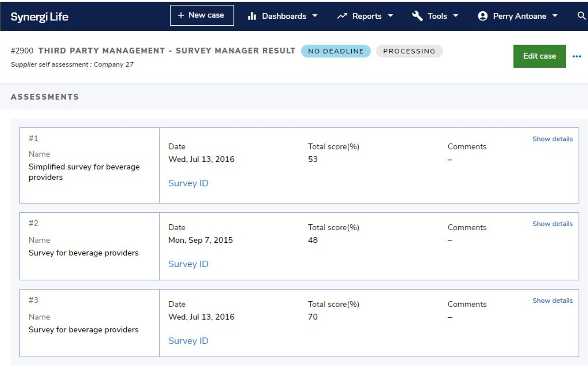Open the Dashboards menu

[284, 16]
